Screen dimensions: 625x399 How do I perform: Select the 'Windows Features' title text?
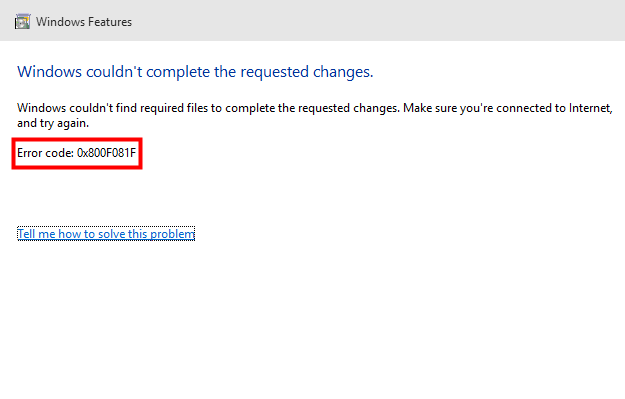[84, 22]
